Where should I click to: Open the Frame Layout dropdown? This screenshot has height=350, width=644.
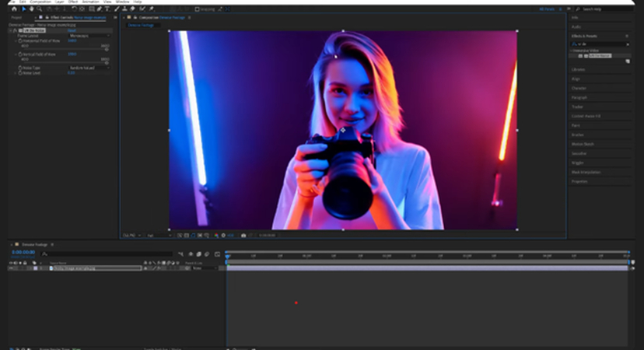[x=89, y=36]
